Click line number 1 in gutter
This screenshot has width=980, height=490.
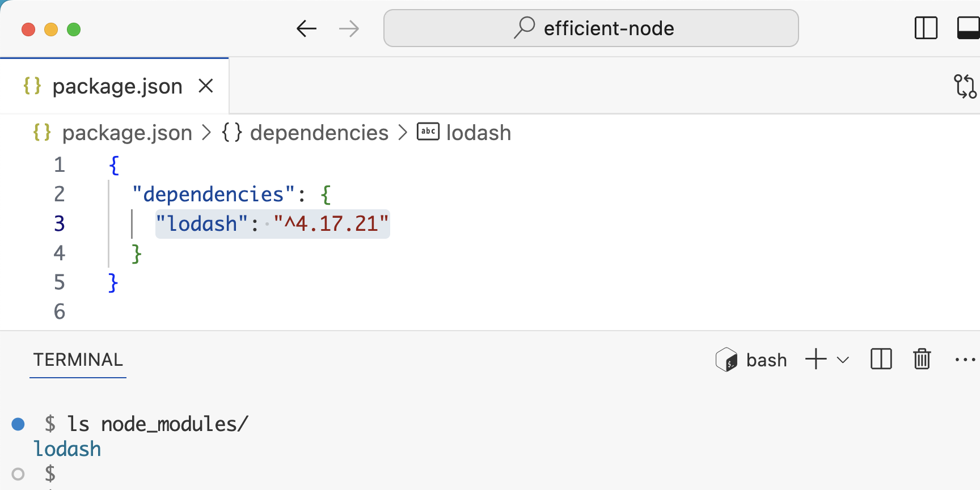pyautogui.click(x=60, y=164)
